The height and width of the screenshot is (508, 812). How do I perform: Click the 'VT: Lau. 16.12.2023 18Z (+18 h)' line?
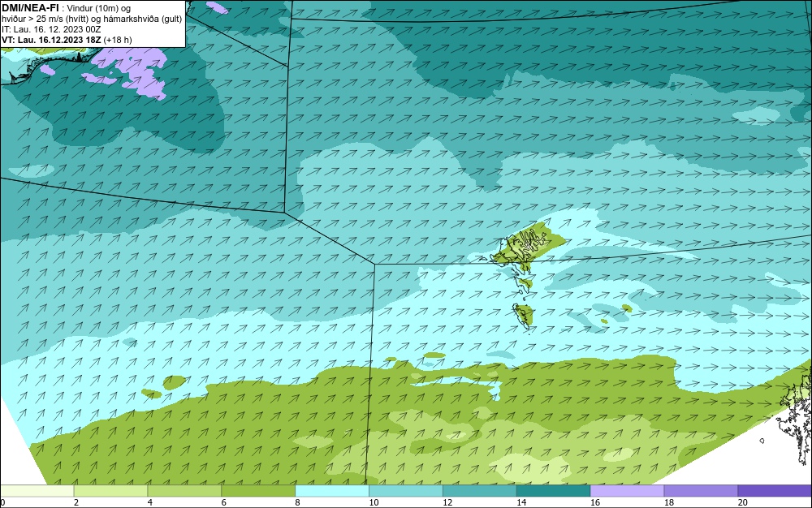click(x=67, y=40)
